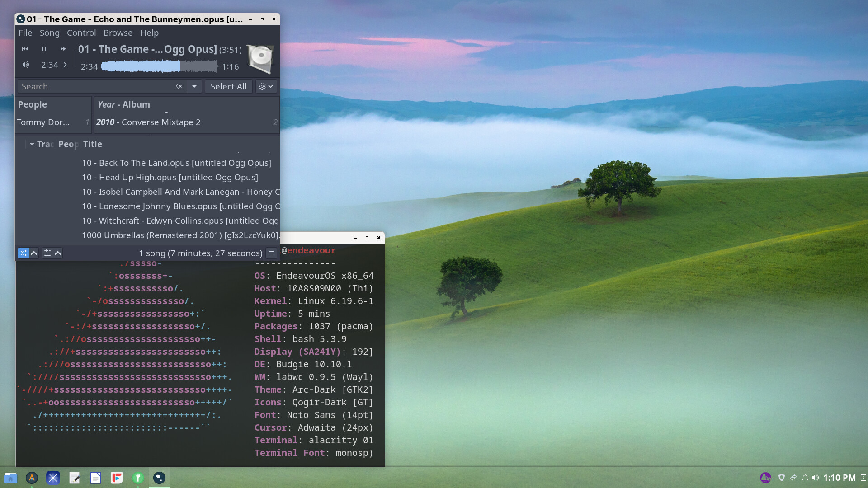
Task: Select the Converse Mixtape 2 album
Action: pos(160,122)
